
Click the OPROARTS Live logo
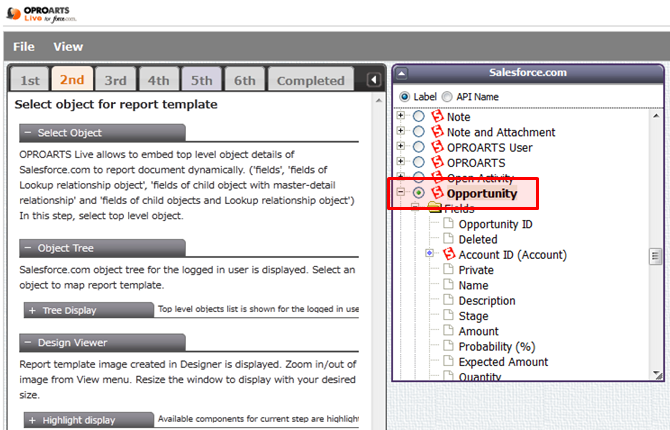coord(41,14)
